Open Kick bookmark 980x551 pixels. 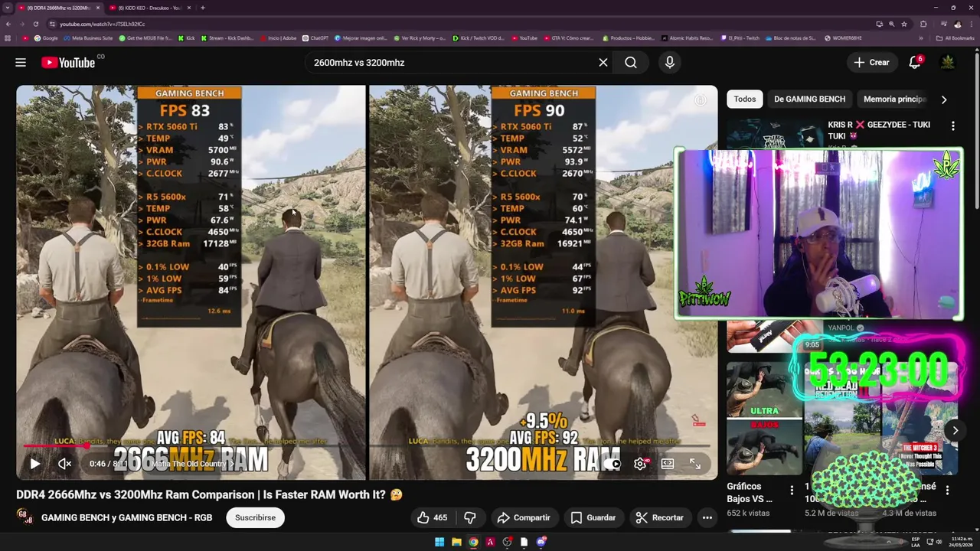point(187,37)
